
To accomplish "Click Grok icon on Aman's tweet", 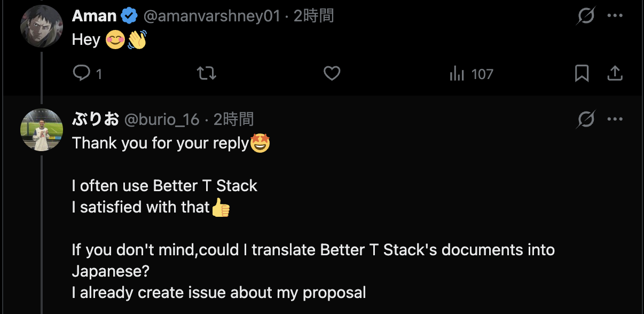I will click(x=586, y=16).
